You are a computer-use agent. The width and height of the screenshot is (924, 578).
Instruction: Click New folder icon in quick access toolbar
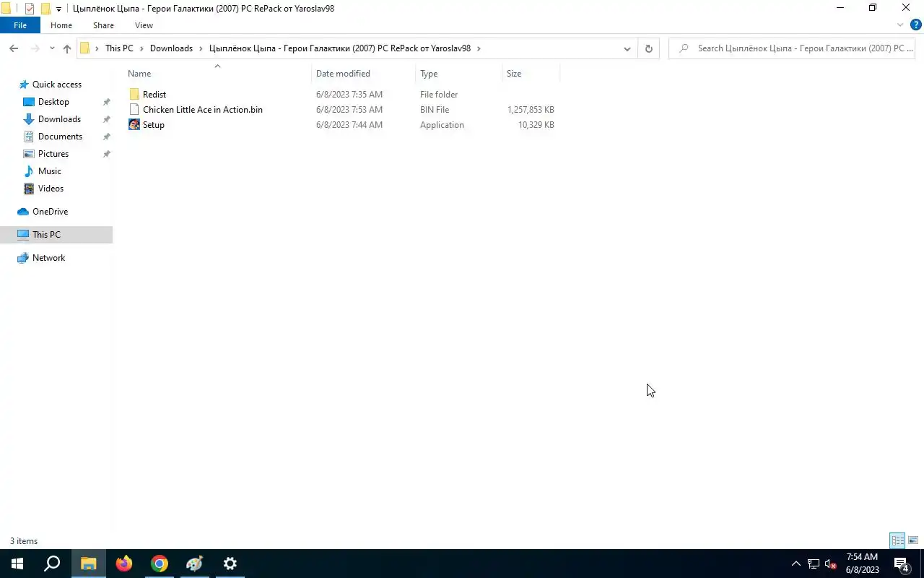(x=45, y=9)
